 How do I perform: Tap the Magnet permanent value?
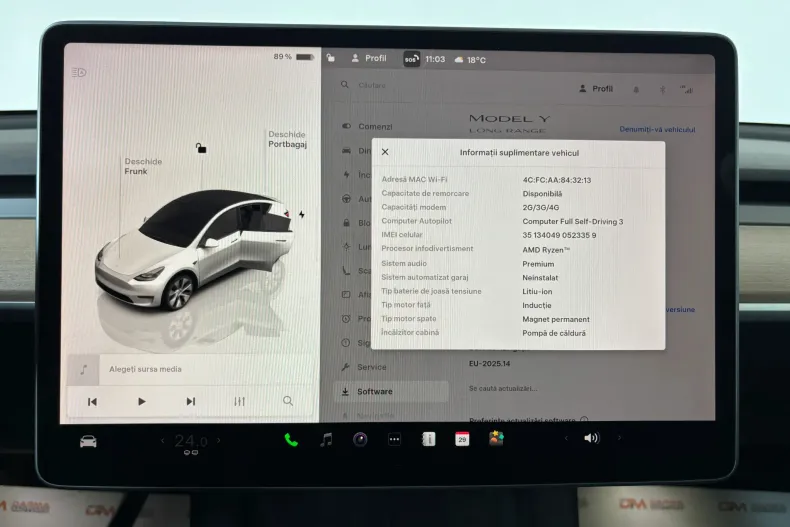coord(556,319)
